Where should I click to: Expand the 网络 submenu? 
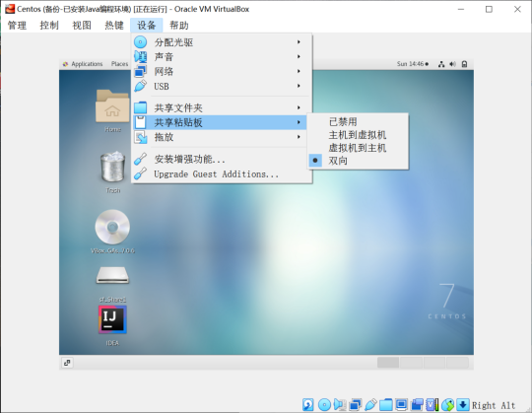pos(299,71)
